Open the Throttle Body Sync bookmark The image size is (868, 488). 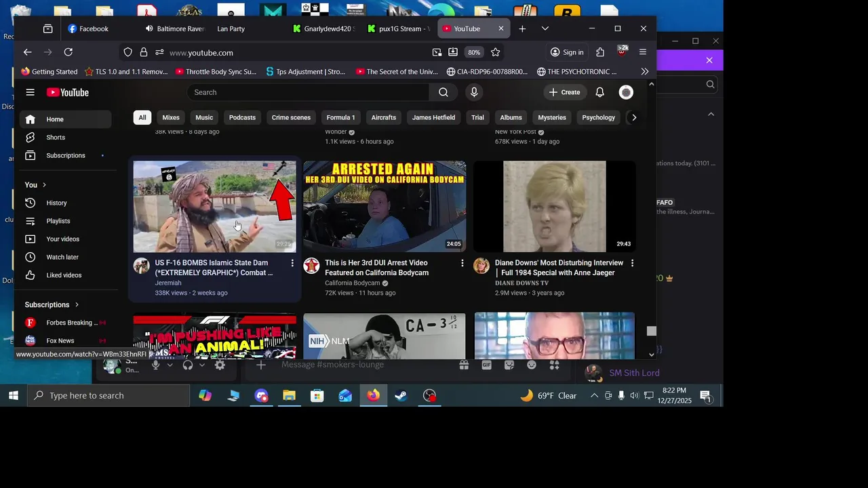[x=216, y=71]
